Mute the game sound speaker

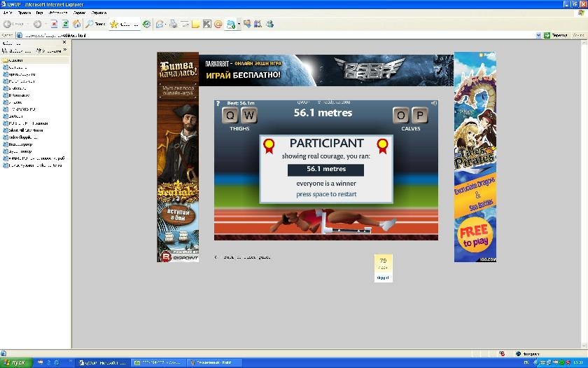point(434,103)
